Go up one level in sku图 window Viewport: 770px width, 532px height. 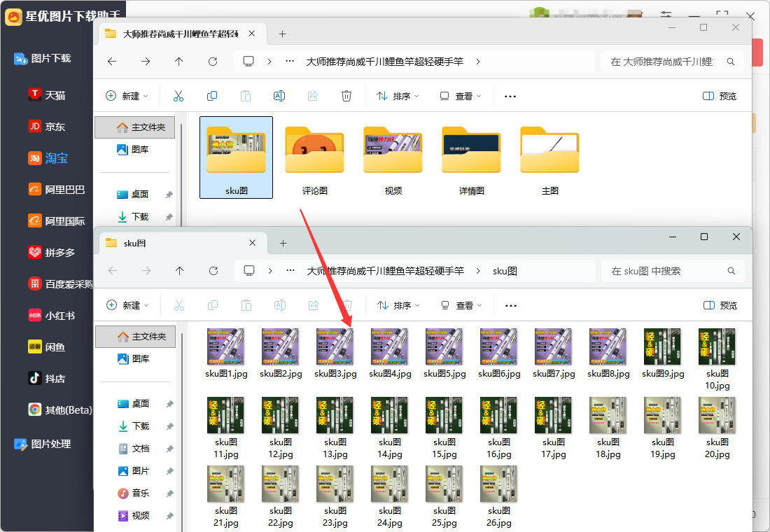click(x=180, y=271)
